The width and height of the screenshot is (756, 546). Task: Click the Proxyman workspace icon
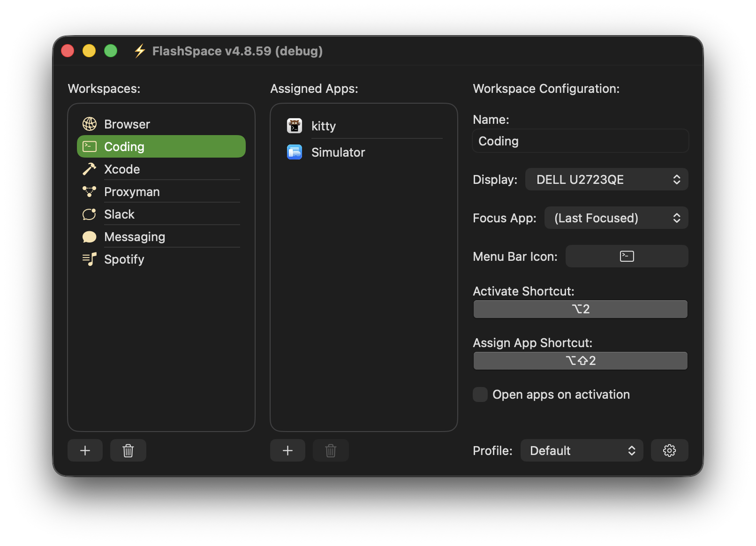click(89, 191)
